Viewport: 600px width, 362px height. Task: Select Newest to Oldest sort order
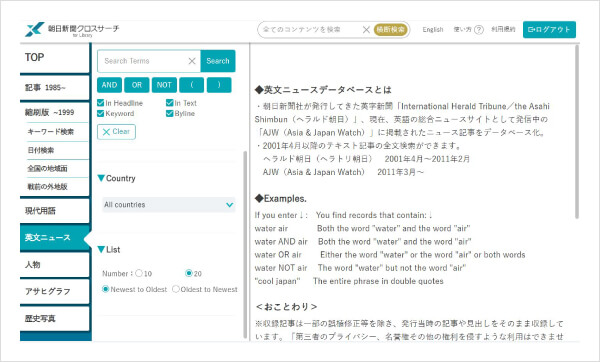coord(106,289)
